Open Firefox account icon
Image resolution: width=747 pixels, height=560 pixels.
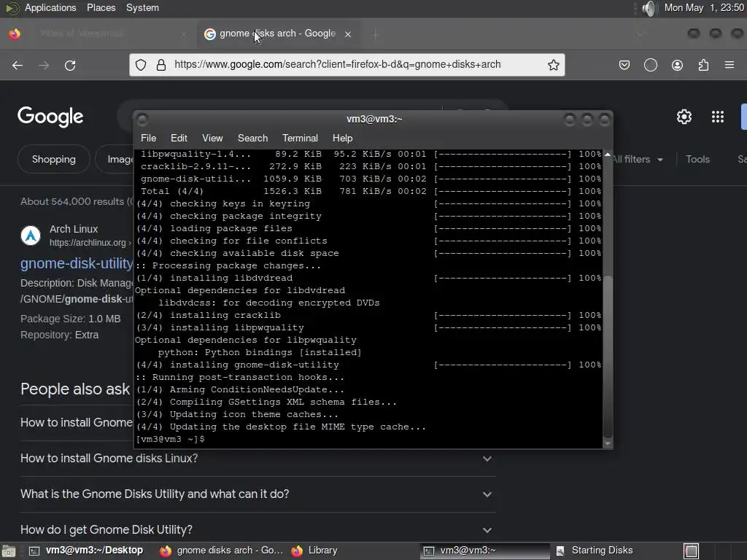677,65
